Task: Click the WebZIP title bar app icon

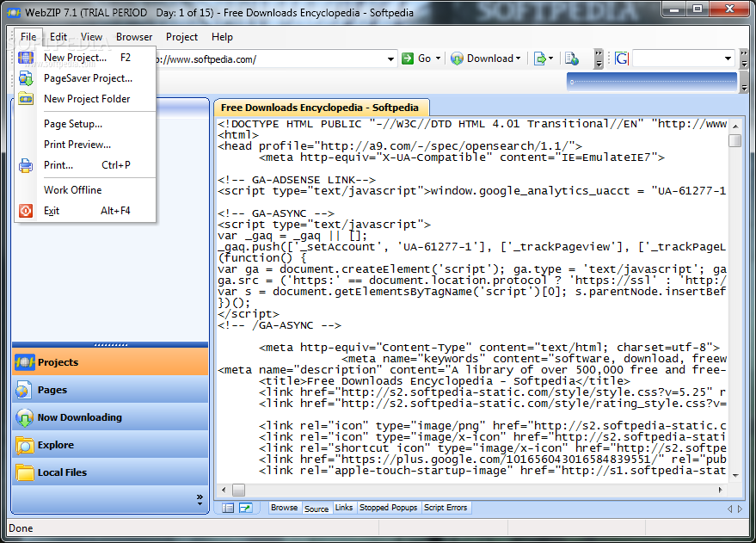Action: click(x=14, y=13)
